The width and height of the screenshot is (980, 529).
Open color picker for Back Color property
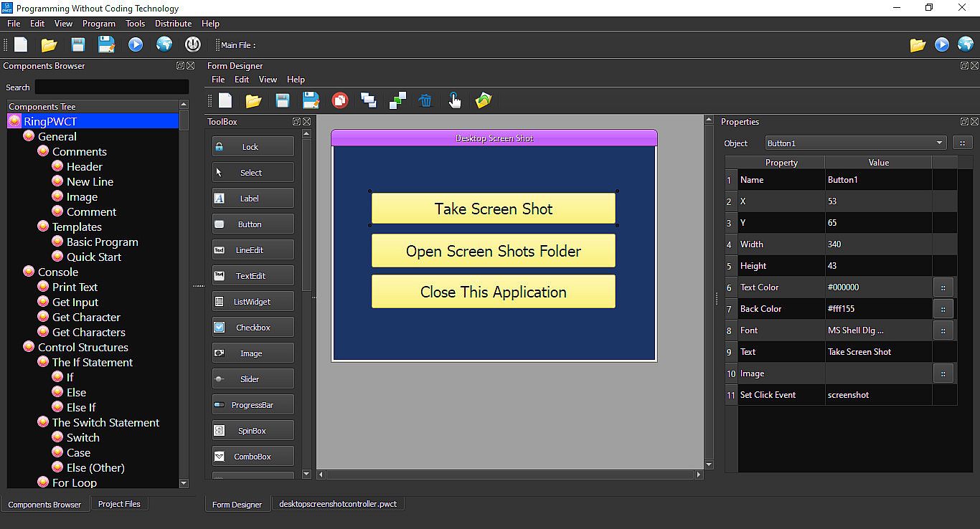click(x=943, y=309)
